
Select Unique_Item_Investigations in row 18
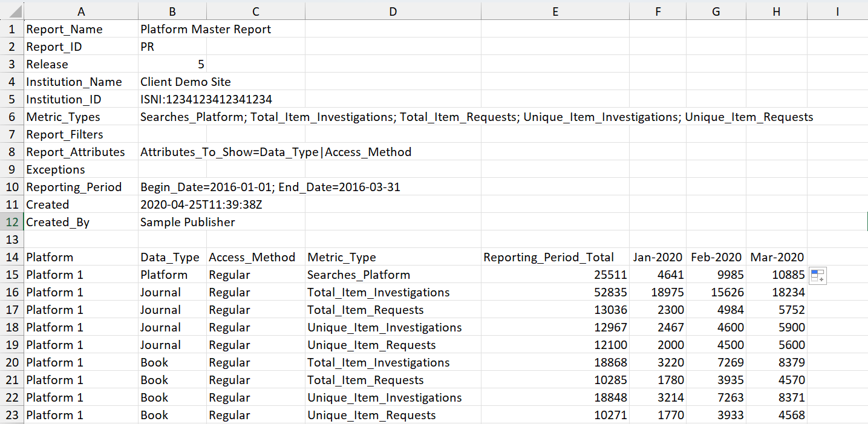(393, 327)
